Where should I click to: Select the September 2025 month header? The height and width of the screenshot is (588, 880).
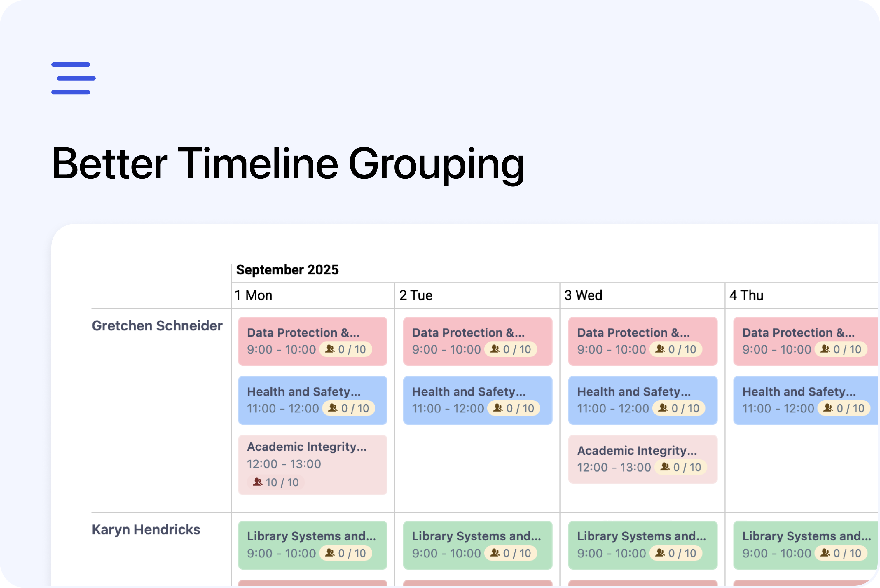(x=287, y=270)
